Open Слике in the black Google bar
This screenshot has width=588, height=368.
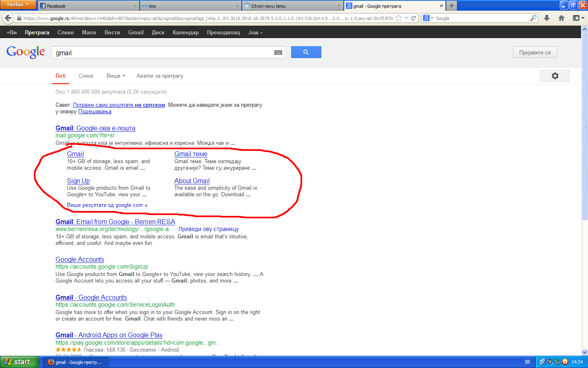[x=66, y=32]
